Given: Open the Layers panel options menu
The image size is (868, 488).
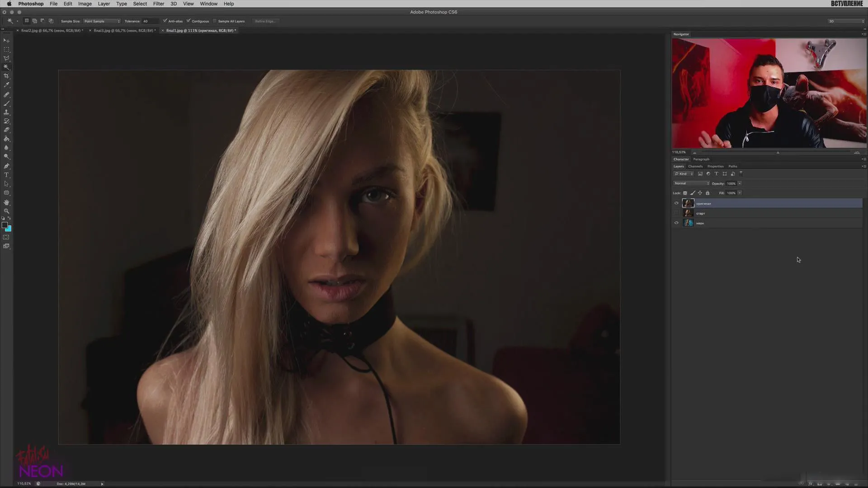Looking at the screenshot, I should (x=864, y=166).
